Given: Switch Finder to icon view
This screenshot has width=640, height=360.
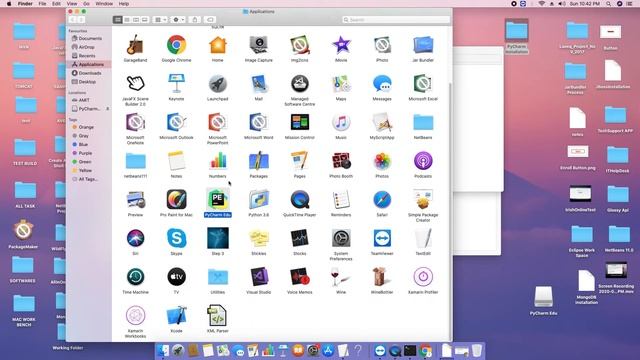Looking at the screenshot, I should [118, 20].
